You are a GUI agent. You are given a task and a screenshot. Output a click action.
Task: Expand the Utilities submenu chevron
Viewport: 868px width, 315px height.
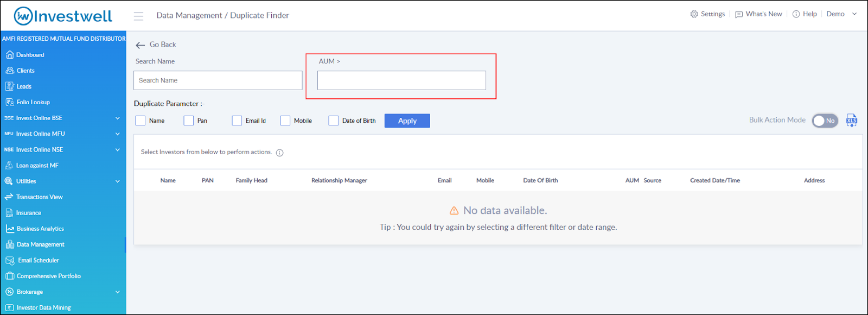118,181
